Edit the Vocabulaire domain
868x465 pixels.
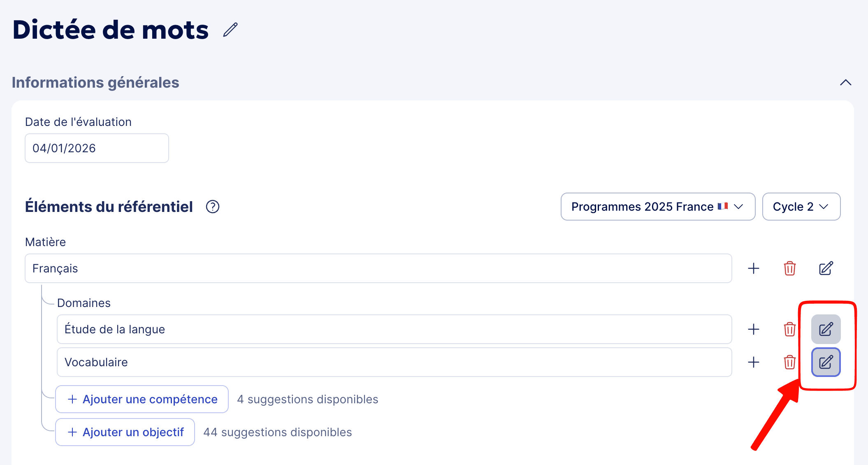[x=826, y=362]
